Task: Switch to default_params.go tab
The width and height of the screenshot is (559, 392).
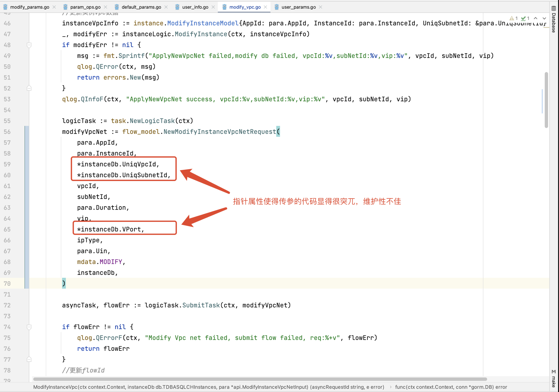Action: click(141, 7)
